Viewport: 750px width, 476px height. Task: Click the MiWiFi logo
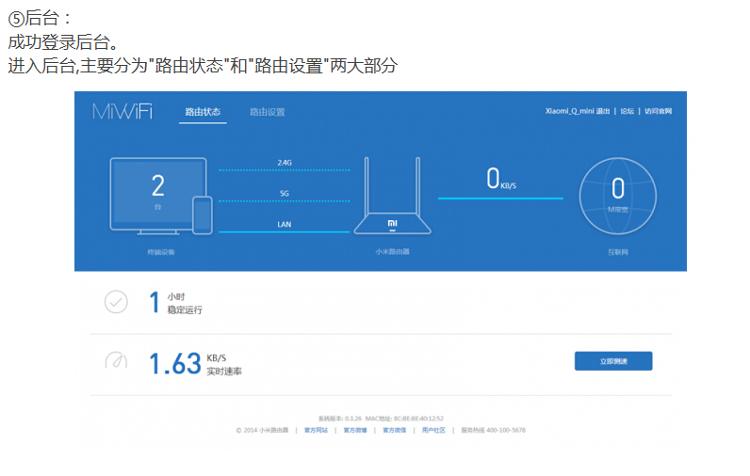(x=122, y=111)
